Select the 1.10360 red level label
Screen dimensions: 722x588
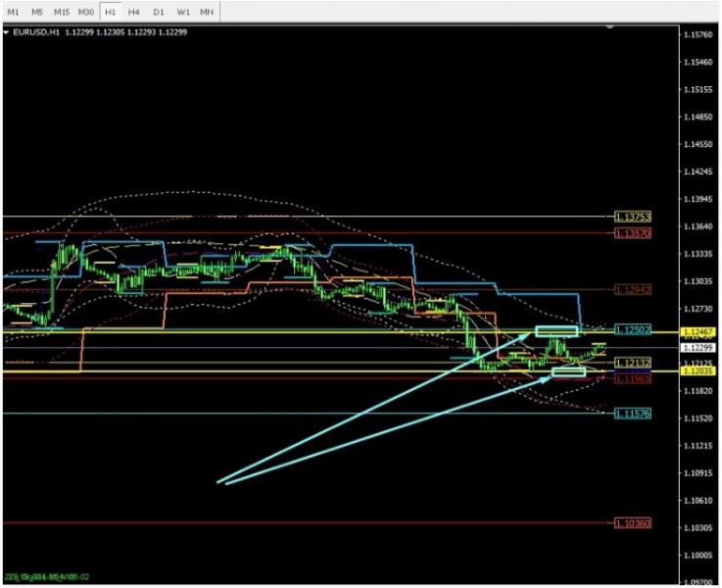(633, 524)
